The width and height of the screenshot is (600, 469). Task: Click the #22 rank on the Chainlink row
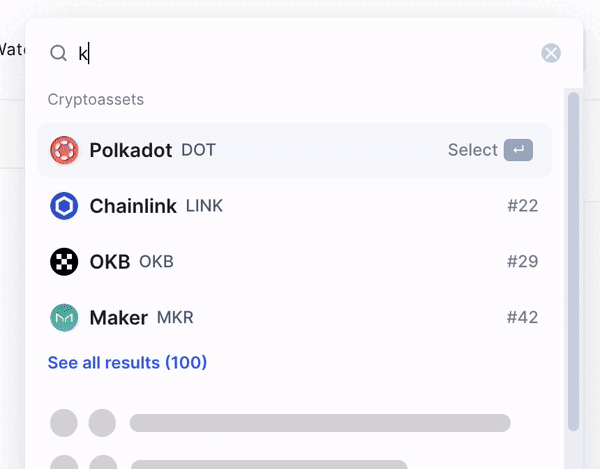pyautogui.click(x=522, y=206)
